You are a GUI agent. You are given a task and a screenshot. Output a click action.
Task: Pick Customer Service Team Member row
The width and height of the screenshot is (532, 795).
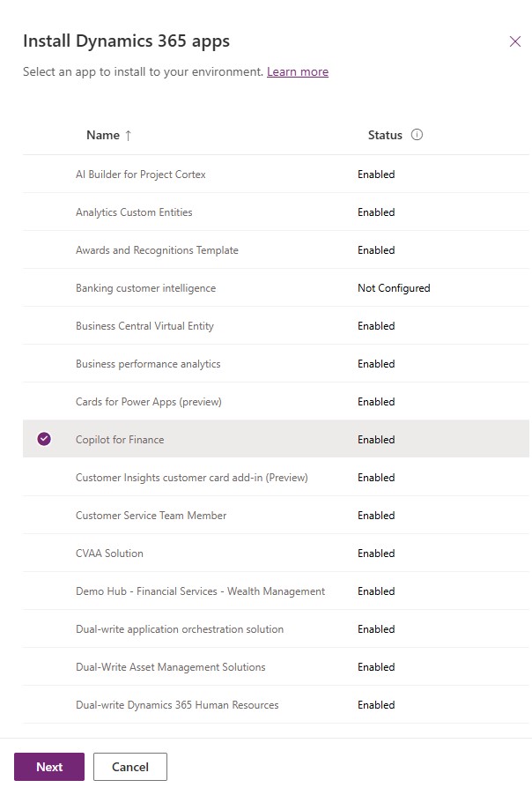click(277, 515)
